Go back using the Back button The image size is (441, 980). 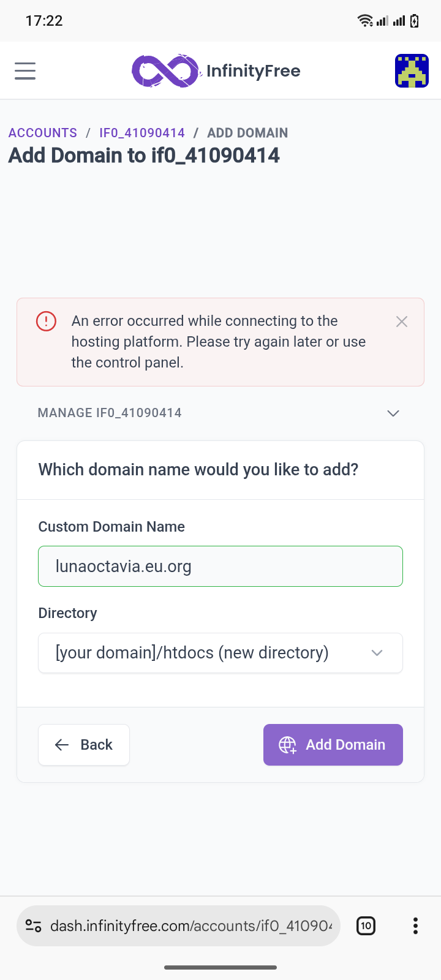coord(84,745)
